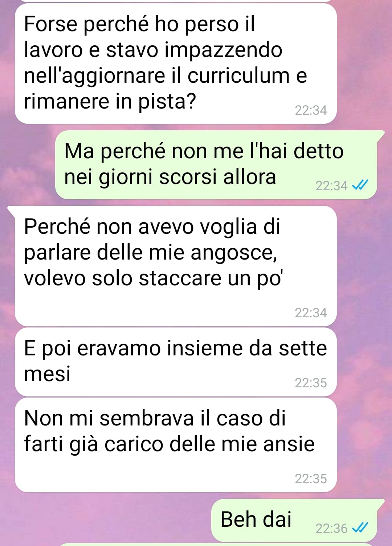Tap the green bubble 'Ma perché non me l'hai detto'

216,164
